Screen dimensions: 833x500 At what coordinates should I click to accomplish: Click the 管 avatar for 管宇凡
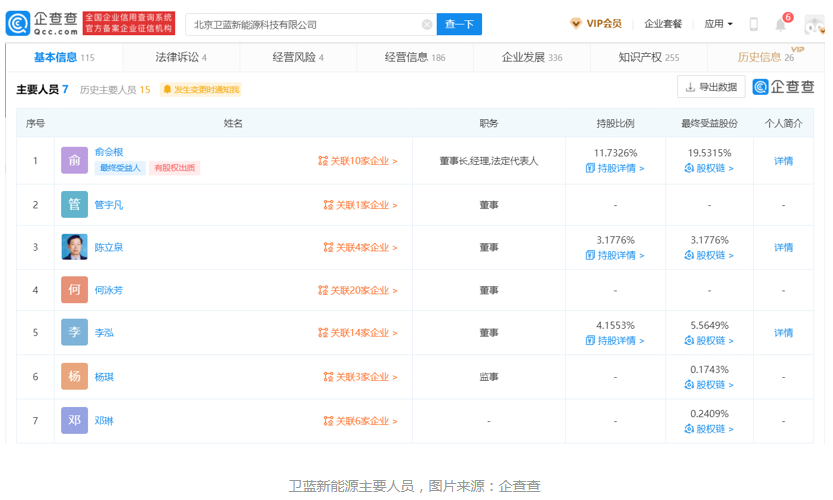pos(74,205)
